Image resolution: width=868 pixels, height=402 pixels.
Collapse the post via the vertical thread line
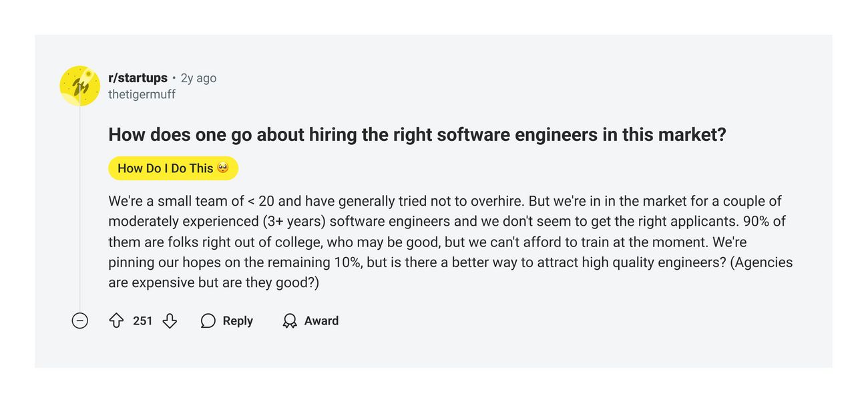pos(79,207)
